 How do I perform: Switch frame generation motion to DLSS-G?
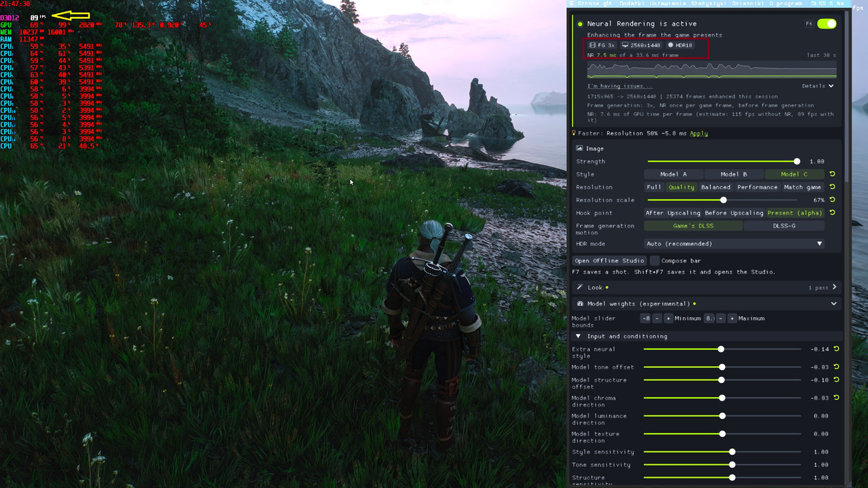(784, 226)
